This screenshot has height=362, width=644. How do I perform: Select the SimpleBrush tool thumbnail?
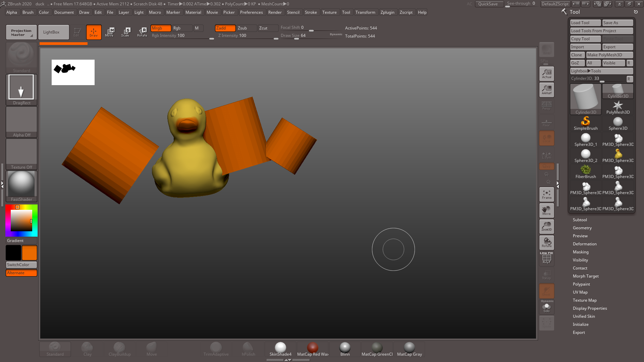585,123
